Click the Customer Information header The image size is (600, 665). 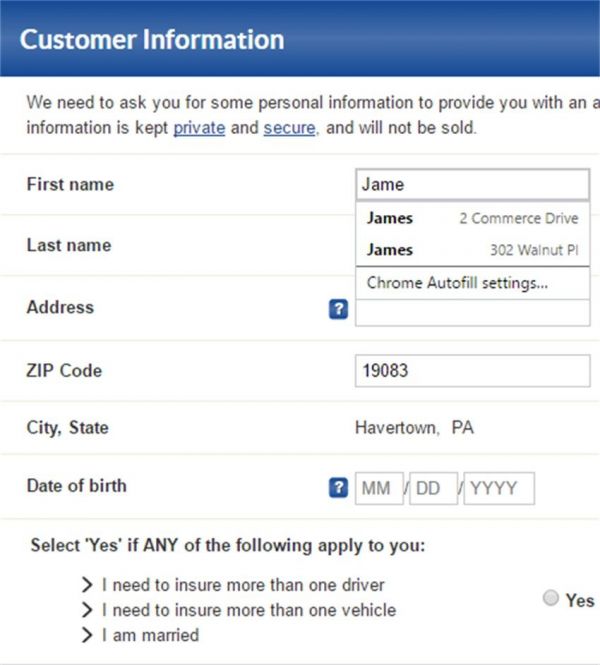(x=152, y=41)
